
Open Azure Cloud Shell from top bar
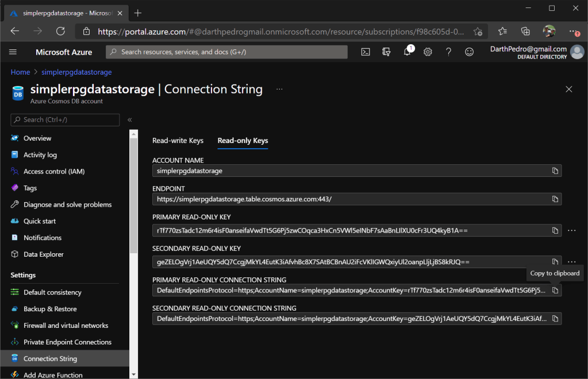point(366,52)
